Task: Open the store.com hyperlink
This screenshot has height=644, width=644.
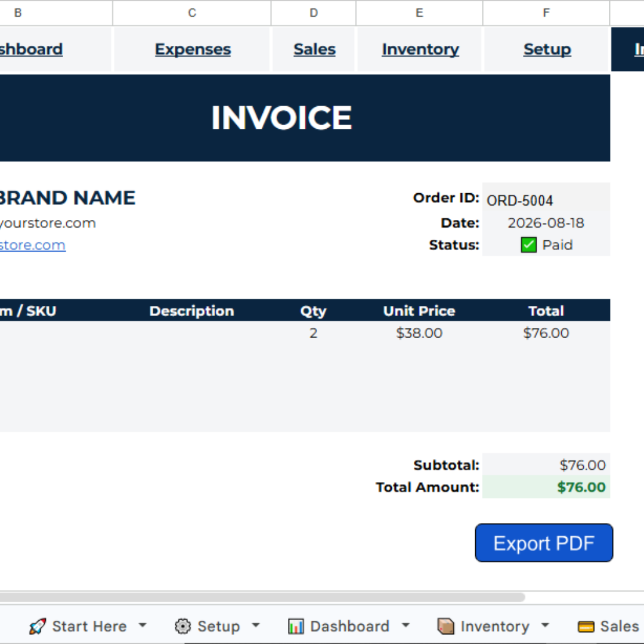Action: click(x=32, y=245)
